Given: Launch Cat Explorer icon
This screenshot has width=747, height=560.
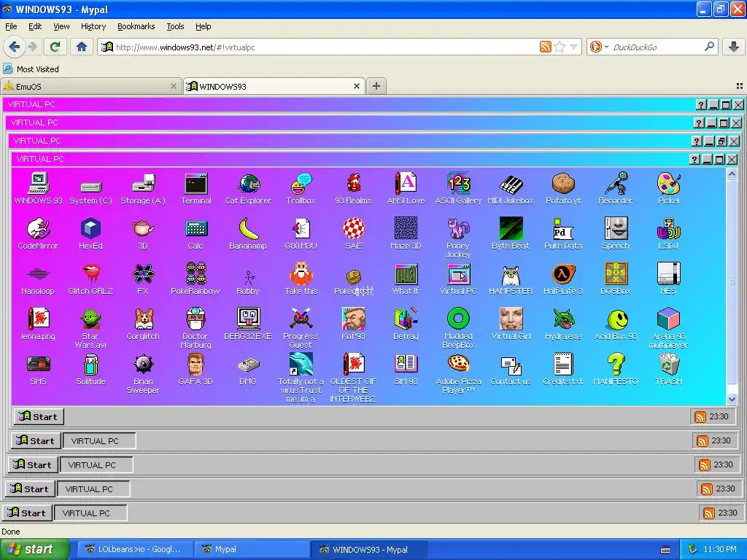Looking at the screenshot, I should coord(248,189).
